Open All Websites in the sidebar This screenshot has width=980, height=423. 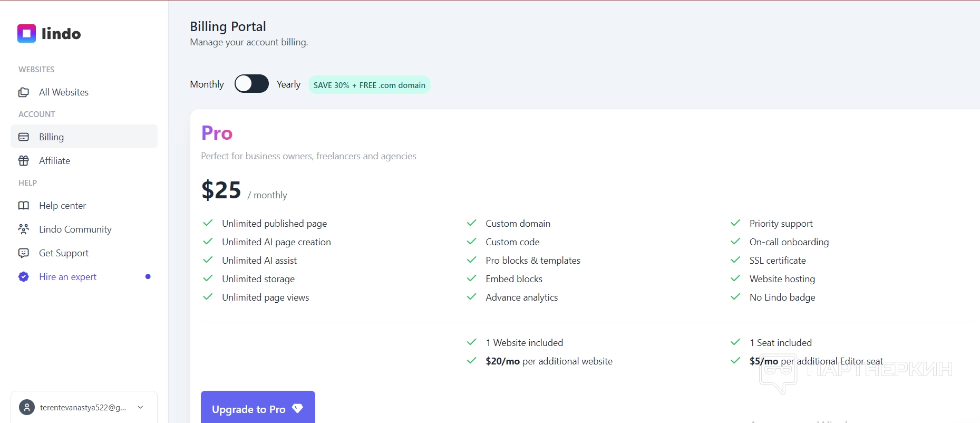pos(64,92)
